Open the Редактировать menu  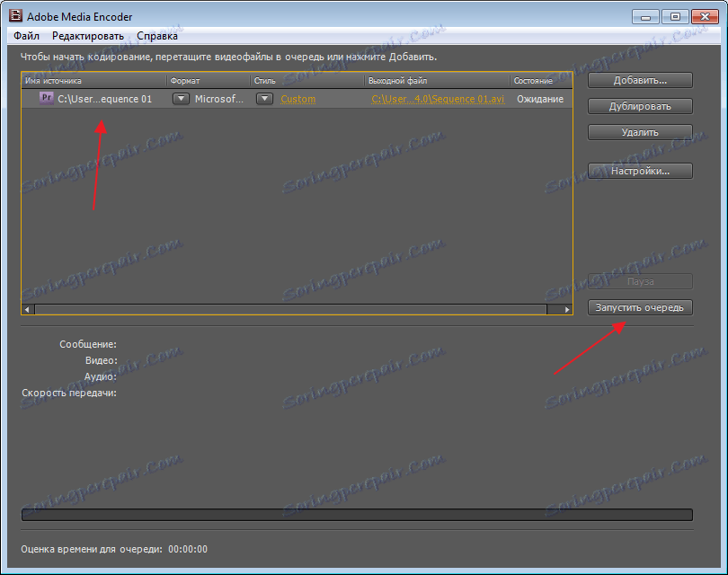click(x=88, y=36)
